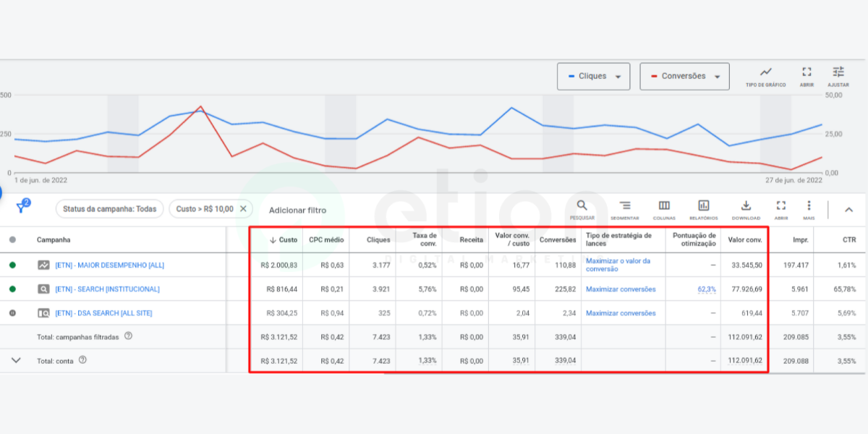The height and width of the screenshot is (434, 868).
Task: Sort by Pontuação de otimização header
Action: tap(694, 239)
